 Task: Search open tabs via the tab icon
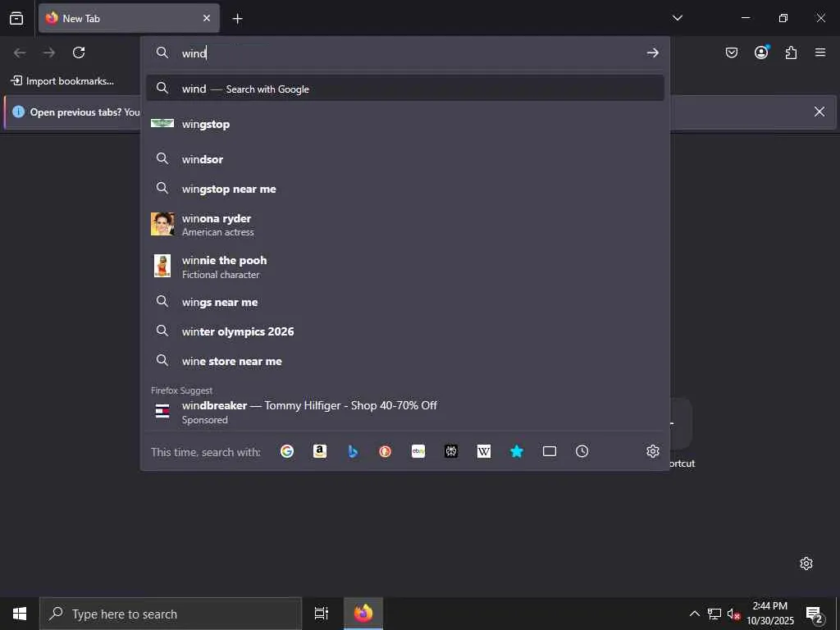[550, 452]
